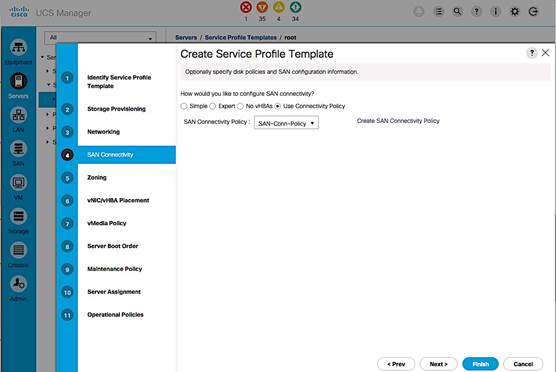Viewport: 556px width, 372px height.
Task: Select the No vHBAs radio option
Action: tap(240, 106)
